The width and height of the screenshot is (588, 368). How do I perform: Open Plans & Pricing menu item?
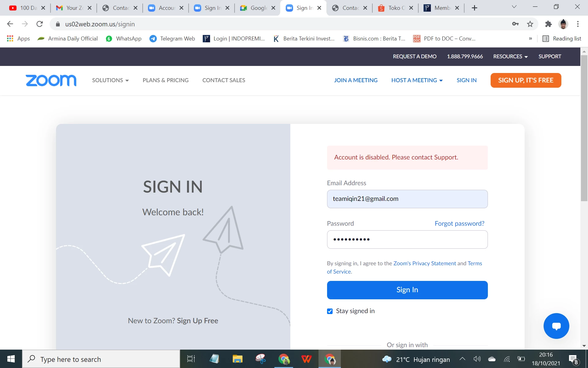[166, 80]
